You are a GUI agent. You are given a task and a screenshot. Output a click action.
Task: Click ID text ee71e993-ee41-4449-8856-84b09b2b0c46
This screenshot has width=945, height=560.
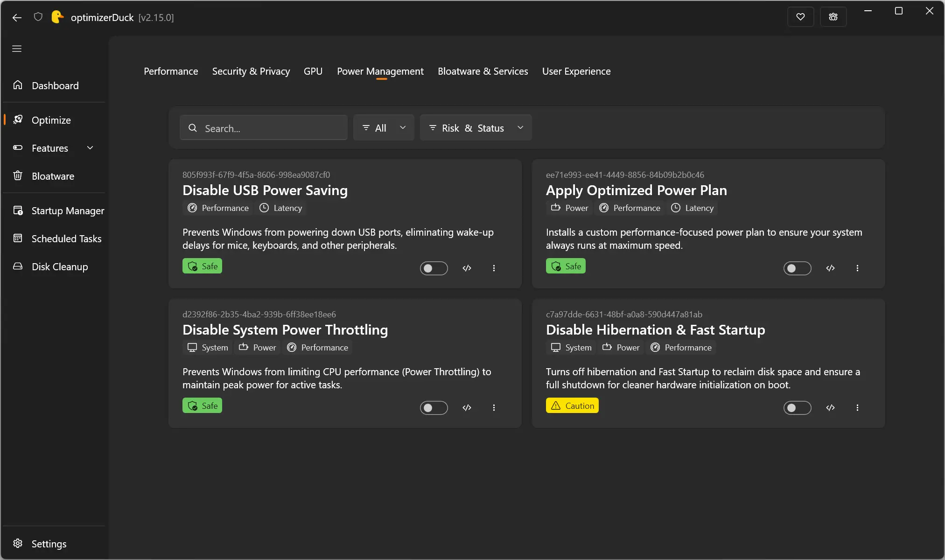click(x=625, y=175)
